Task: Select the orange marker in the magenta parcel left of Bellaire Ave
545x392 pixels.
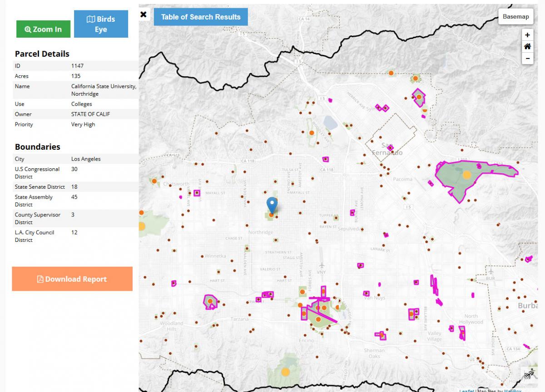Action: coord(411,313)
